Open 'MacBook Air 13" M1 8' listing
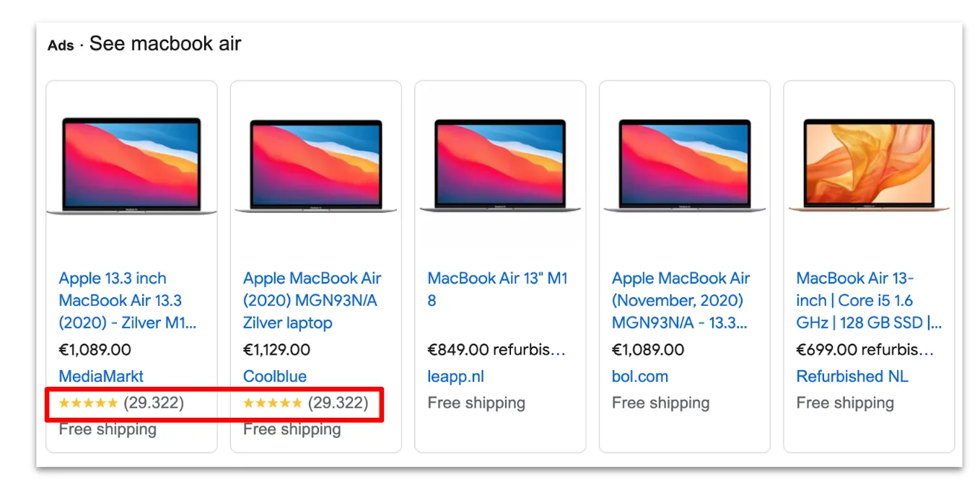This screenshot has width=980, height=495. coord(498,289)
